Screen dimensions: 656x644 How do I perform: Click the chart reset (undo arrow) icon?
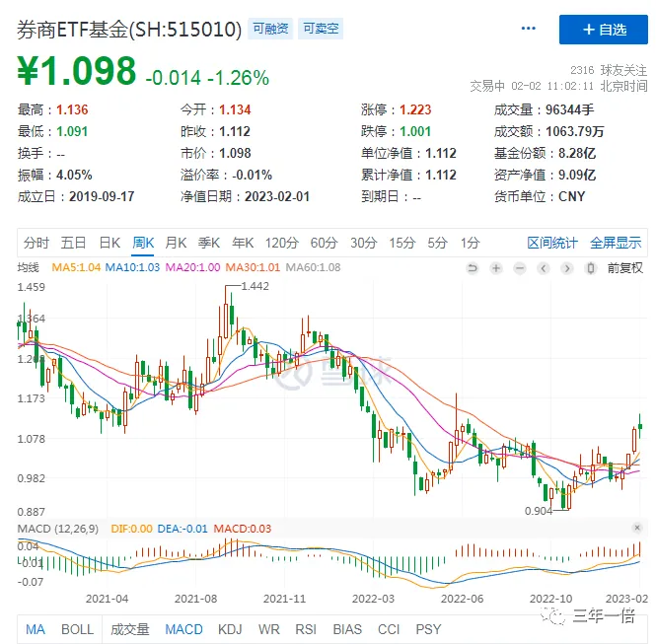[473, 268]
